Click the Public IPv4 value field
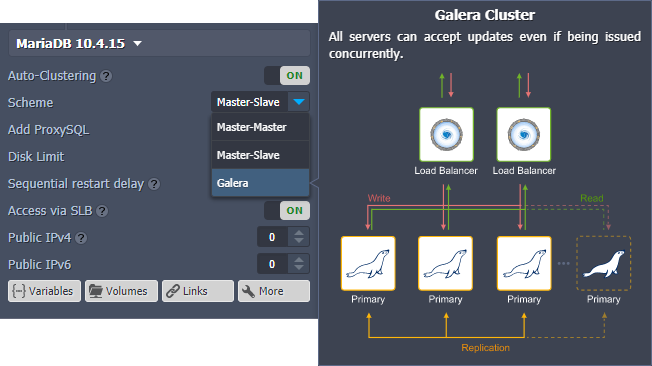Screen dimensions: 652x366 tap(272, 237)
